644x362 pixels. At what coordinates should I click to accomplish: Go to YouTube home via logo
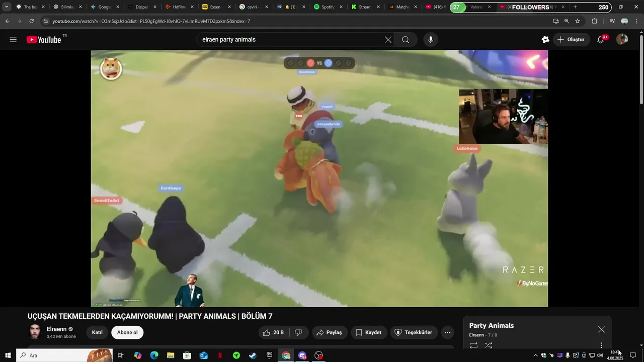pyautogui.click(x=44, y=40)
